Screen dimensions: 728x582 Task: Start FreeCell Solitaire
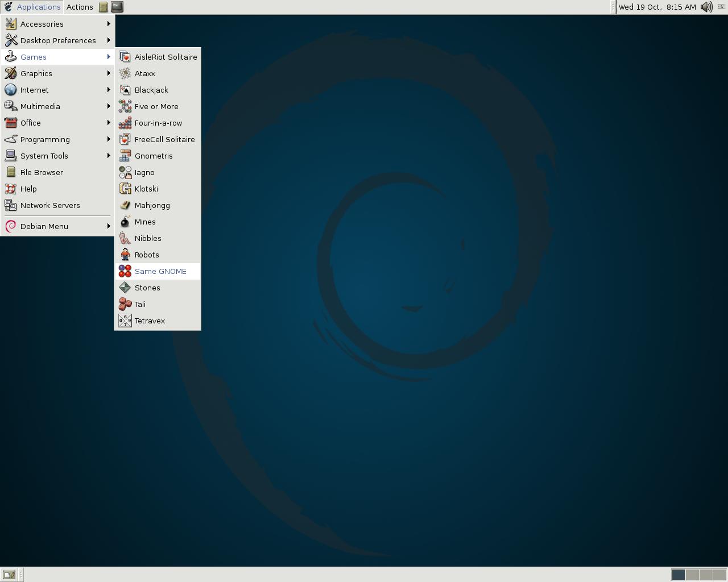click(x=158, y=139)
